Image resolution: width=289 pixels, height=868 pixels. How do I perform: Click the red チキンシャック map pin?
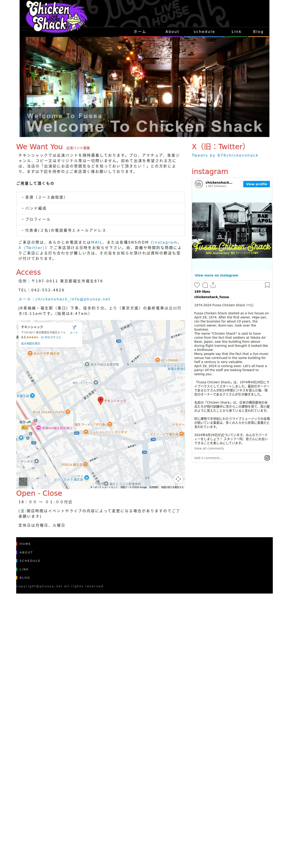(100, 400)
